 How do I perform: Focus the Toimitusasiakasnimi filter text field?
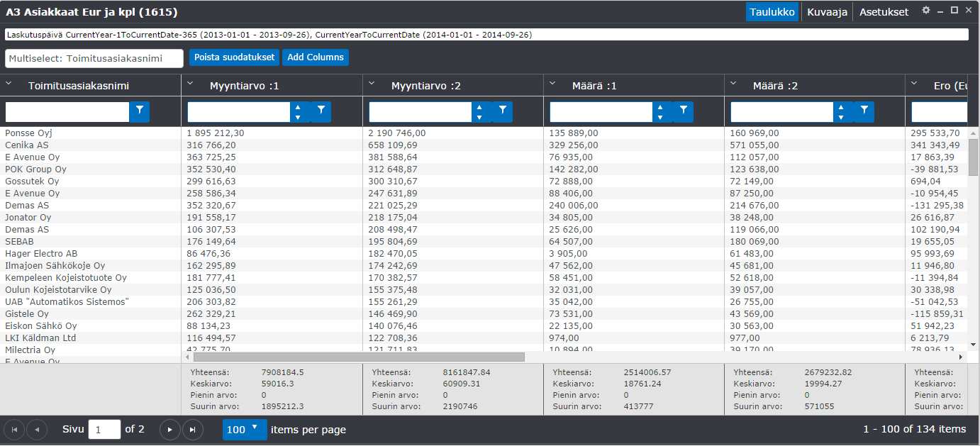[67, 111]
